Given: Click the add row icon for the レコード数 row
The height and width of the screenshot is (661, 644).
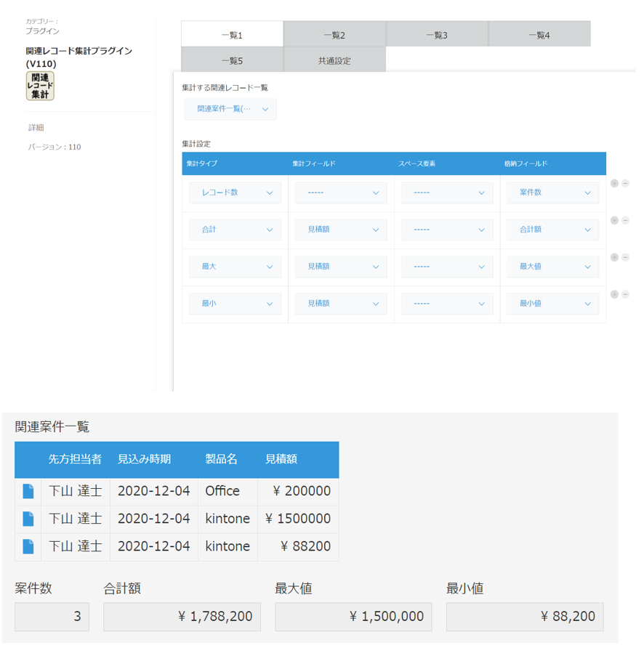Looking at the screenshot, I should [x=614, y=184].
